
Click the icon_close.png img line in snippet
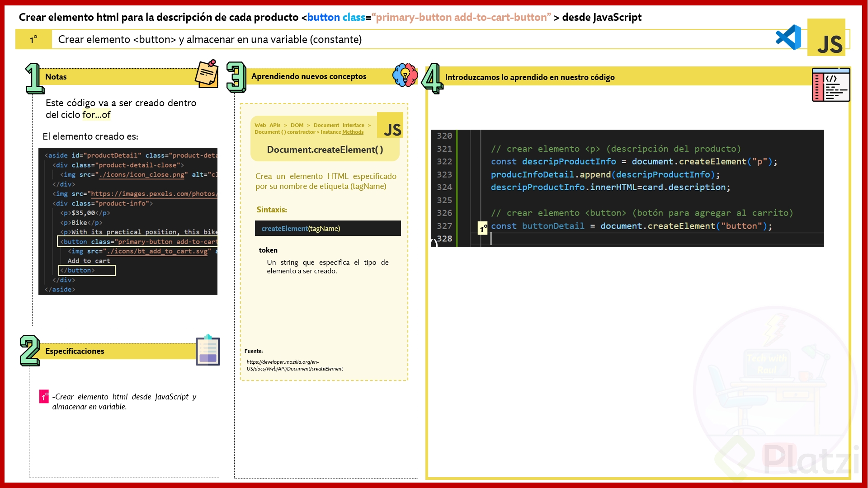pyautogui.click(x=139, y=174)
